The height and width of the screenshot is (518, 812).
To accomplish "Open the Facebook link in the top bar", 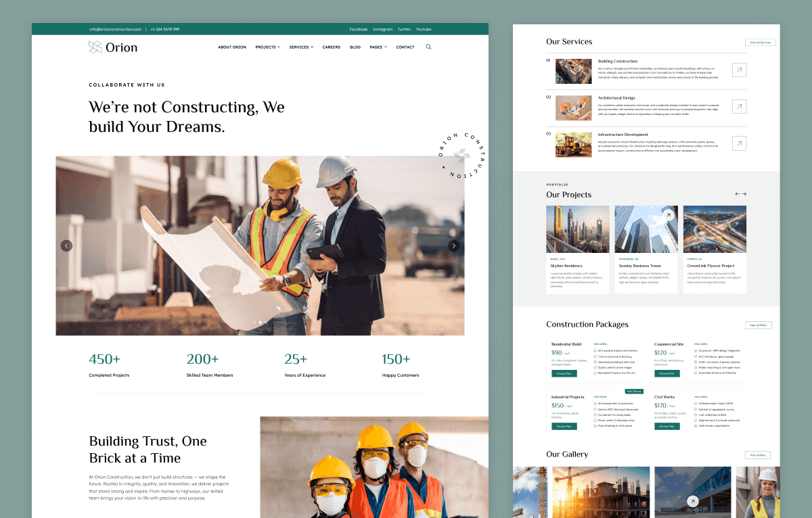I will click(x=358, y=29).
